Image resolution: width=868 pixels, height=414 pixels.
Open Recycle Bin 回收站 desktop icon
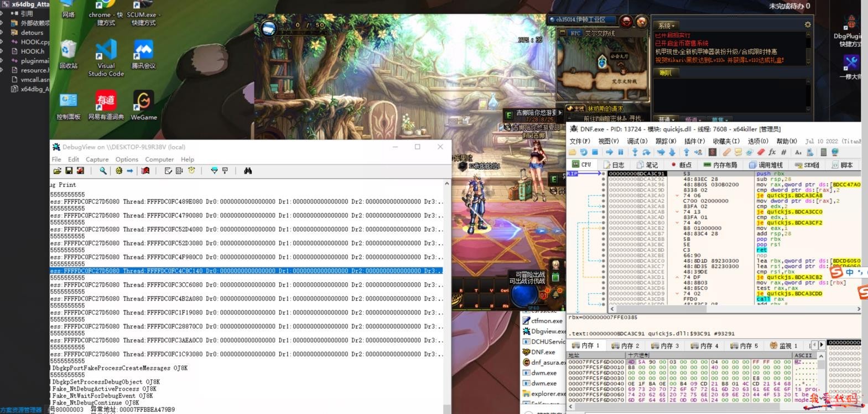pyautogui.click(x=68, y=54)
